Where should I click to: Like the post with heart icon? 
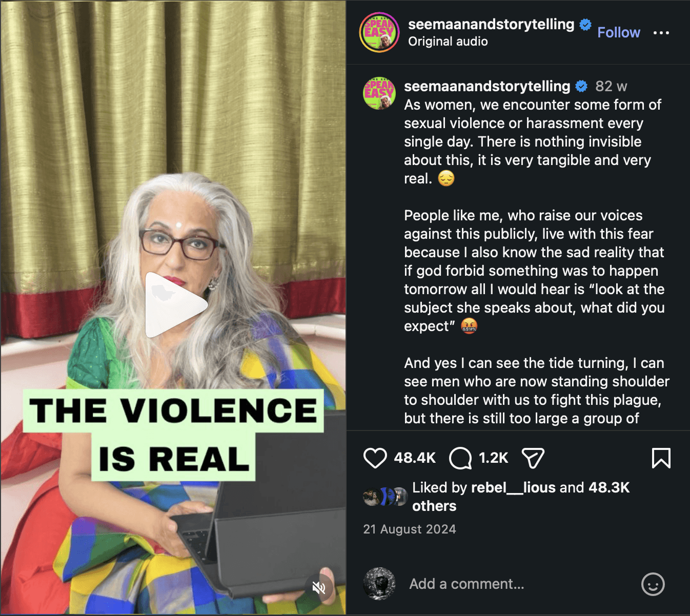point(375,458)
